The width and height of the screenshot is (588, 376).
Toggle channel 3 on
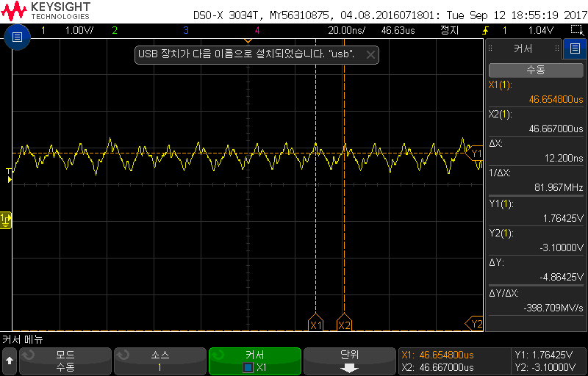point(186,31)
